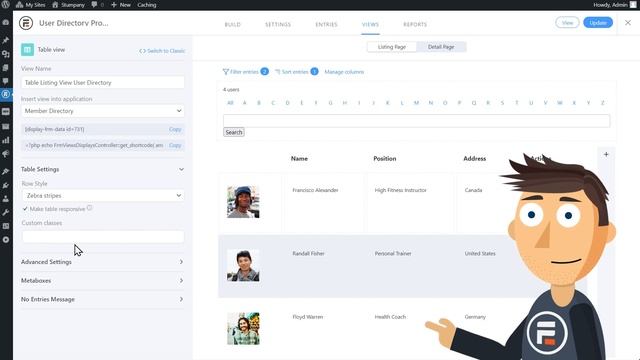The height and width of the screenshot is (360, 640).
Task: Click the Table view type icon
Action: (x=27, y=50)
